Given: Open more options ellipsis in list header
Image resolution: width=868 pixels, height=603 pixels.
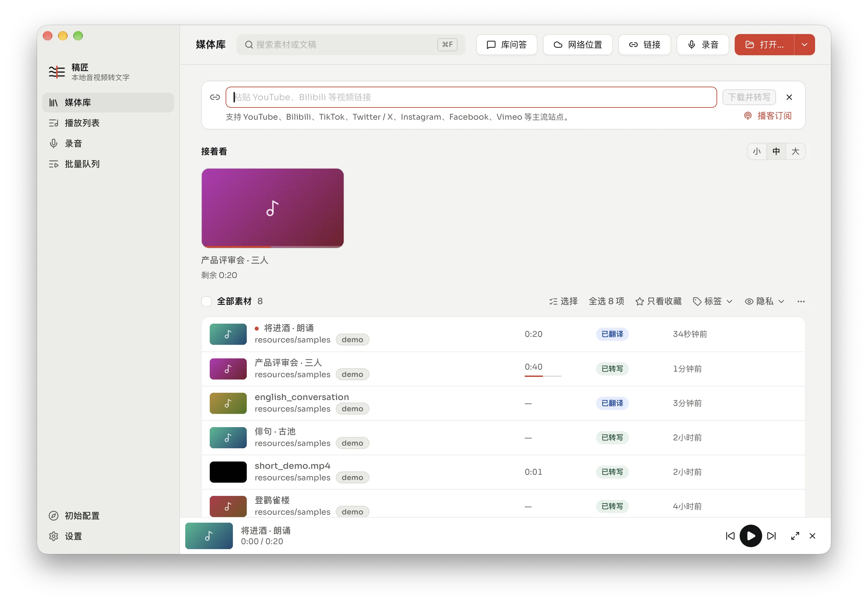Looking at the screenshot, I should (801, 301).
